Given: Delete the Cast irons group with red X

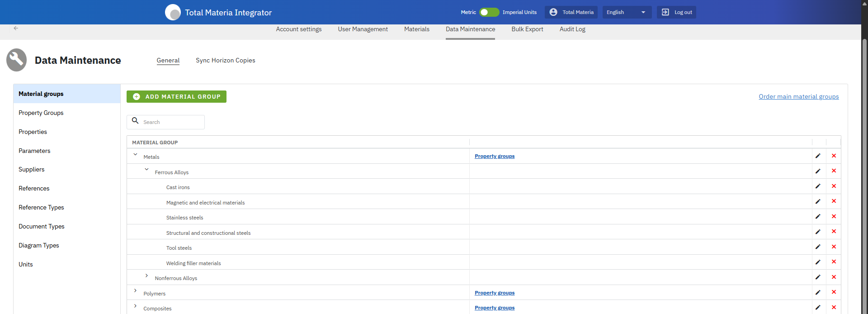Looking at the screenshot, I should [x=834, y=186].
